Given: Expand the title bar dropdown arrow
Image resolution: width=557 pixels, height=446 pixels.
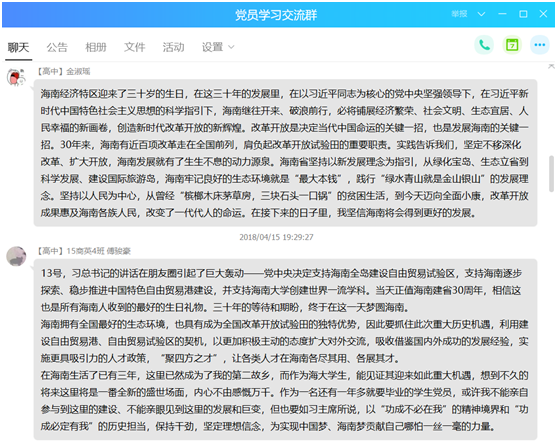Looking at the screenshot, I should coord(481,14).
